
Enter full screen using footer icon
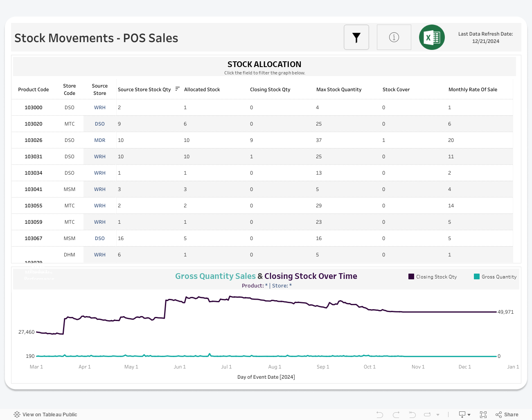click(x=483, y=414)
